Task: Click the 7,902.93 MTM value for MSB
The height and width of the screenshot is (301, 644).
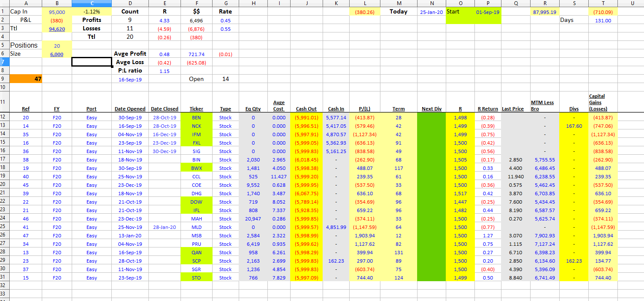Action: [545, 236]
